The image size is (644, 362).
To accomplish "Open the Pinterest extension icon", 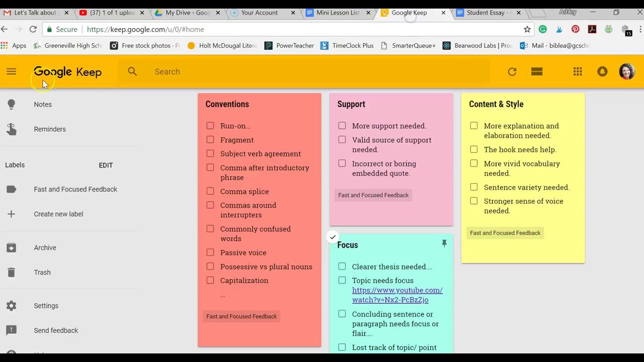I will point(576,29).
